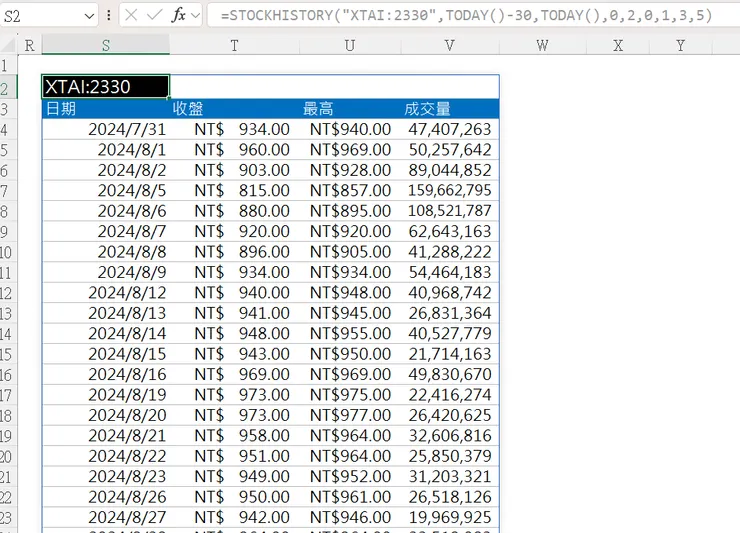Select volume cell 47,407,263

(450, 129)
